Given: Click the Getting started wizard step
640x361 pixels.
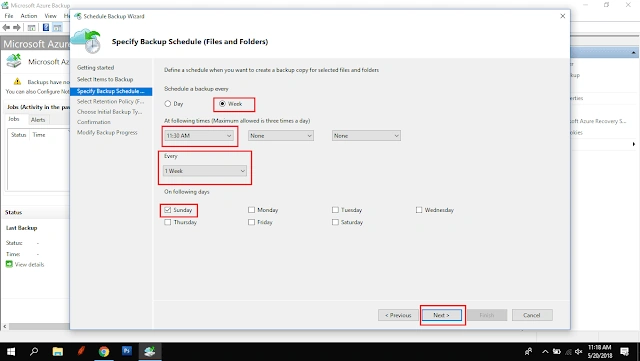Looking at the screenshot, I should click(96, 67).
